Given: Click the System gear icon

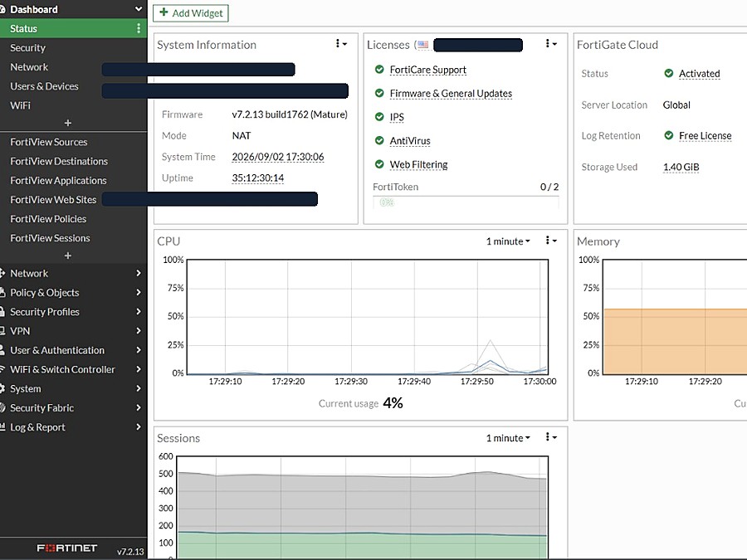Looking at the screenshot, I should coord(2,388).
